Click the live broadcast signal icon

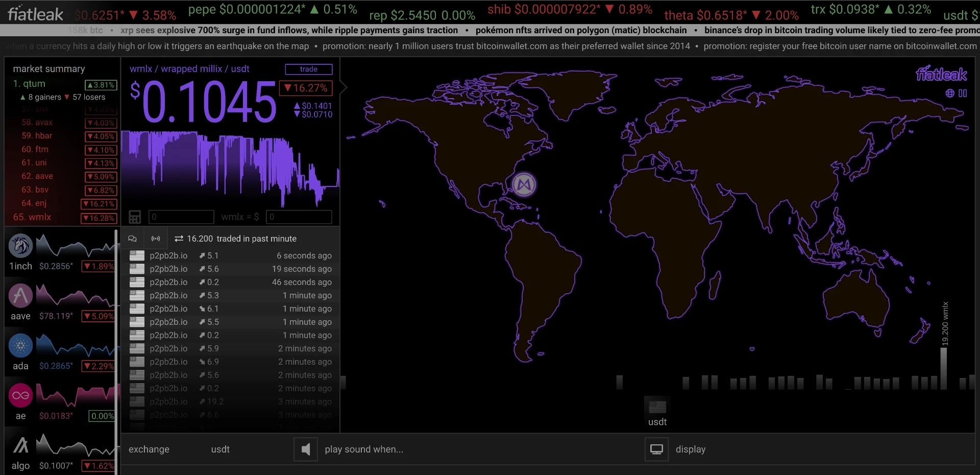(156, 239)
